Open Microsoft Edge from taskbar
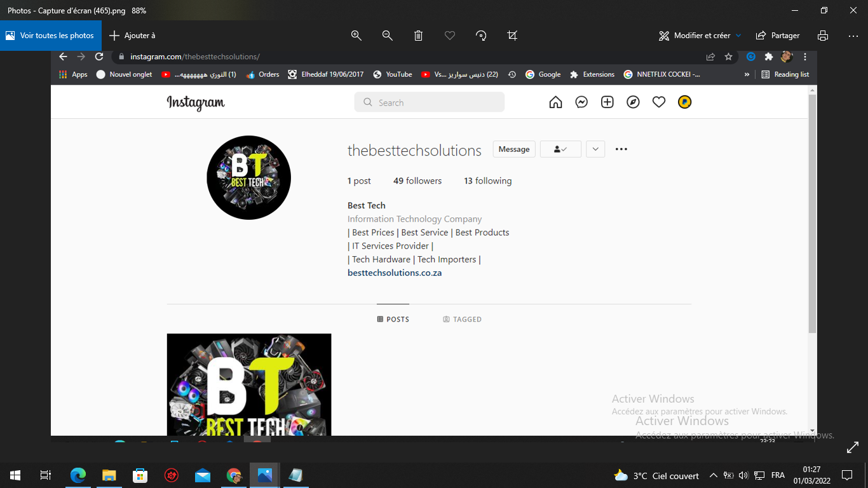Image resolution: width=868 pixels, height=488 pixels. point(78,475)
